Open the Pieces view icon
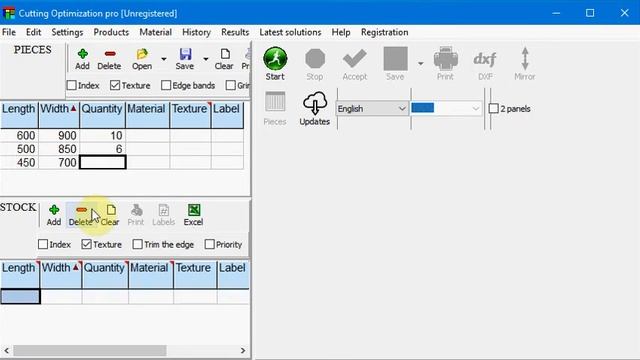 pyautogui.click(x=275, y=109)
